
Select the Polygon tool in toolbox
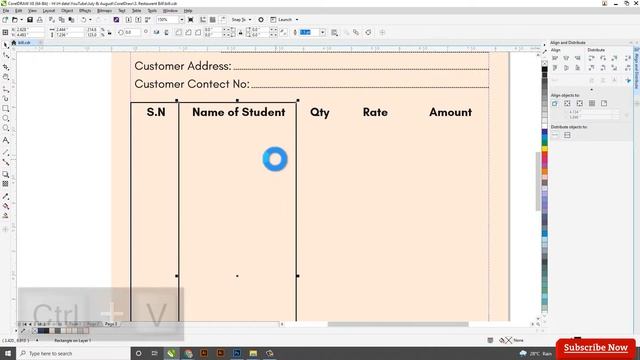point(6,128)
